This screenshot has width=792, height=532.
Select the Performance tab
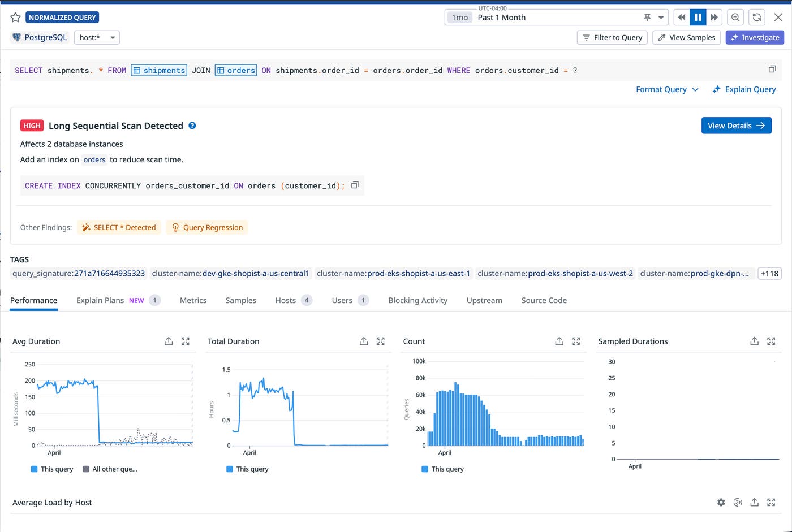pos(33,300)
